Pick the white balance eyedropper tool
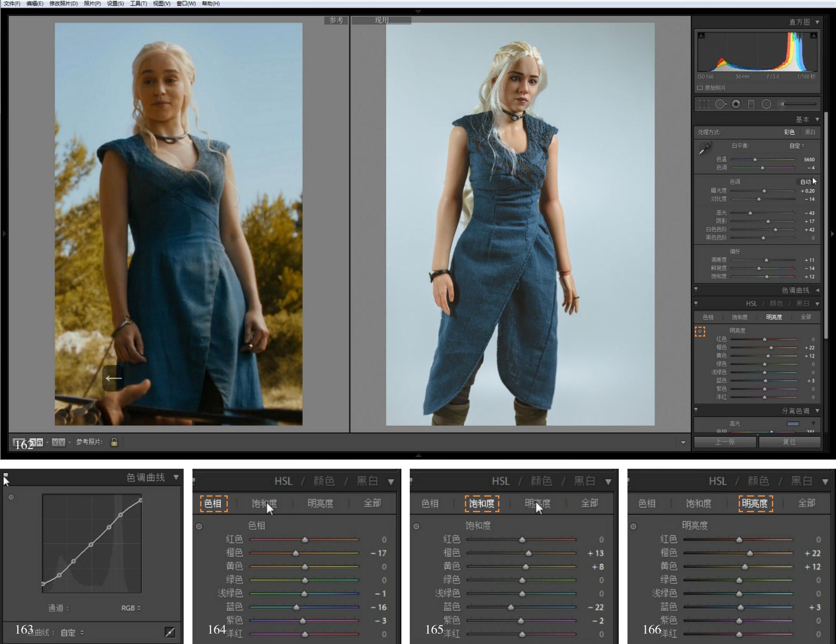 click(x=705, y=148)
